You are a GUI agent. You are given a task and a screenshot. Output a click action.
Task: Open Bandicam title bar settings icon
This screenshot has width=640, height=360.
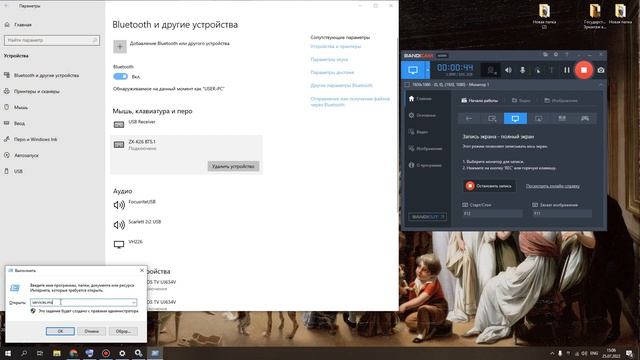556,55
